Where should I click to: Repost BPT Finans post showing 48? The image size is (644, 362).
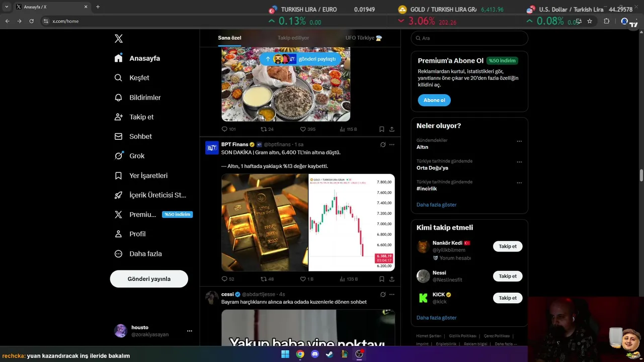click(267, 279)
